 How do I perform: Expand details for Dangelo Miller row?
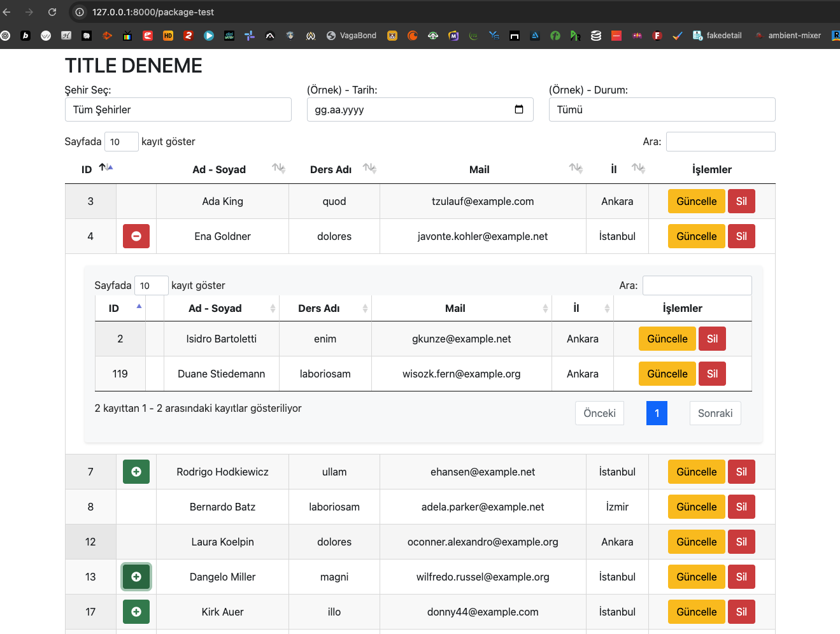click(x=136, y=577)
